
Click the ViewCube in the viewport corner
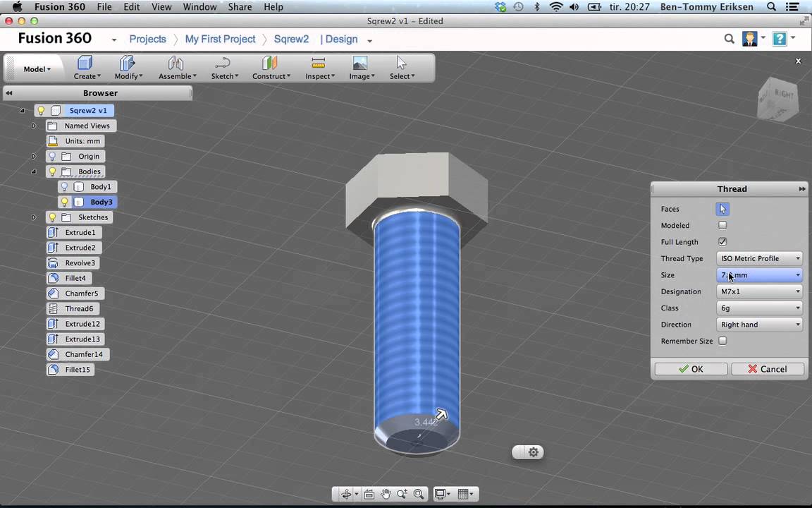[778, 99]
